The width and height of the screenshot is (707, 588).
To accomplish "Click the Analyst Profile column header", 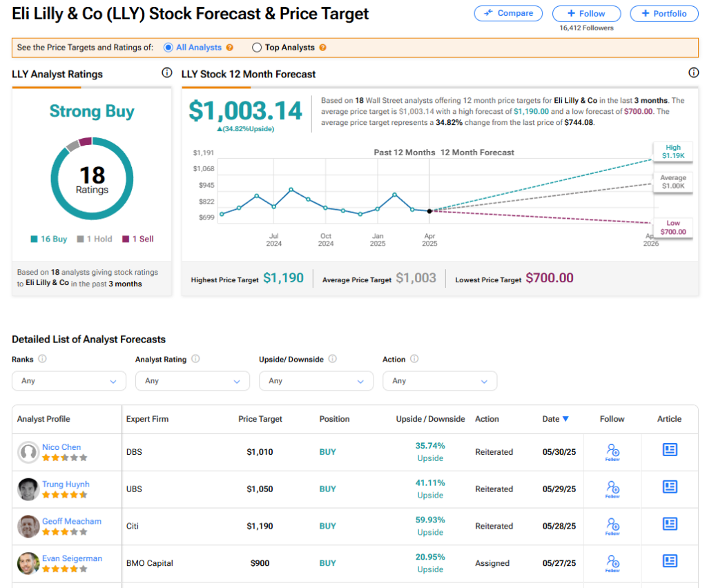I will tap(43, 419).
